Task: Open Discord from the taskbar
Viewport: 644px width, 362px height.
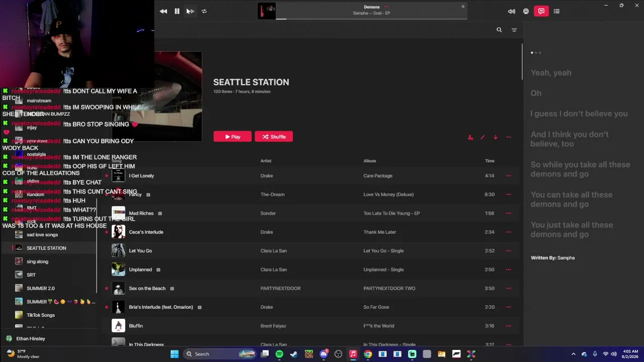Action: [324, 354]
